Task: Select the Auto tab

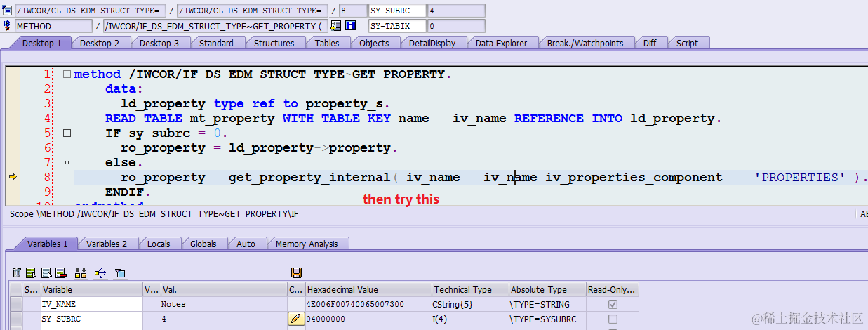Action: (x=246, y=244)
